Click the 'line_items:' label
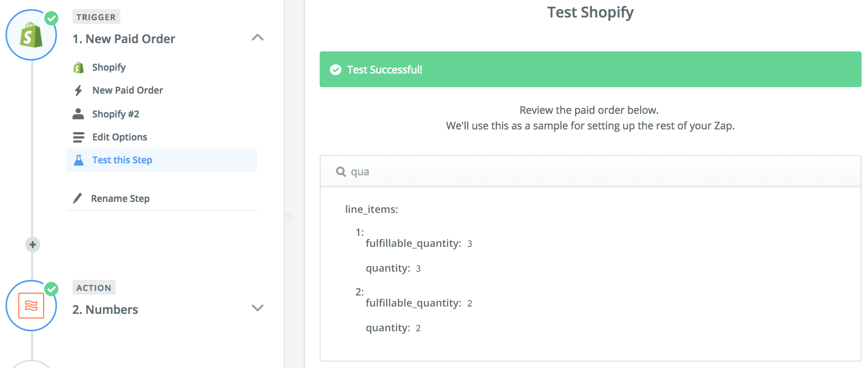868x368 pixels. tap(372, 210)
